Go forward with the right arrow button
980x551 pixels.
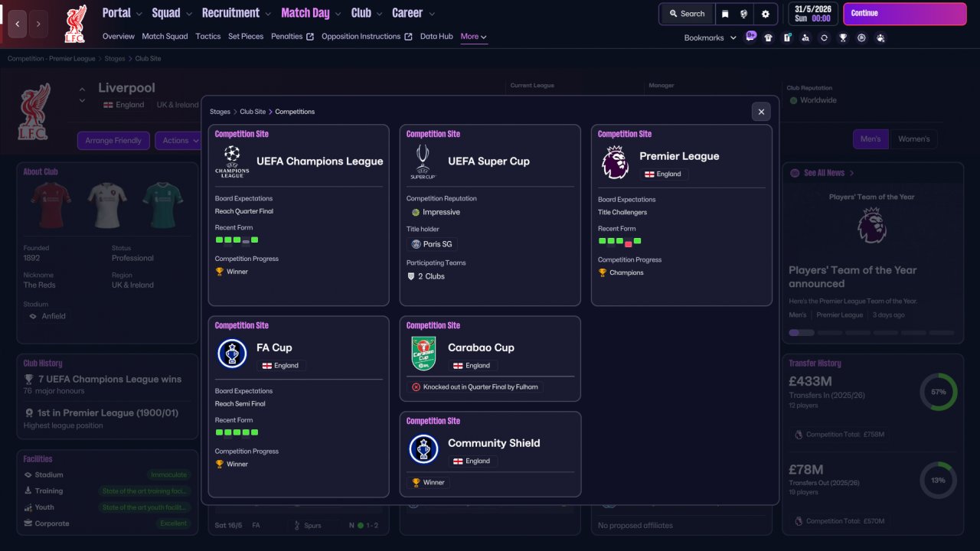click(x=38, y=24)
